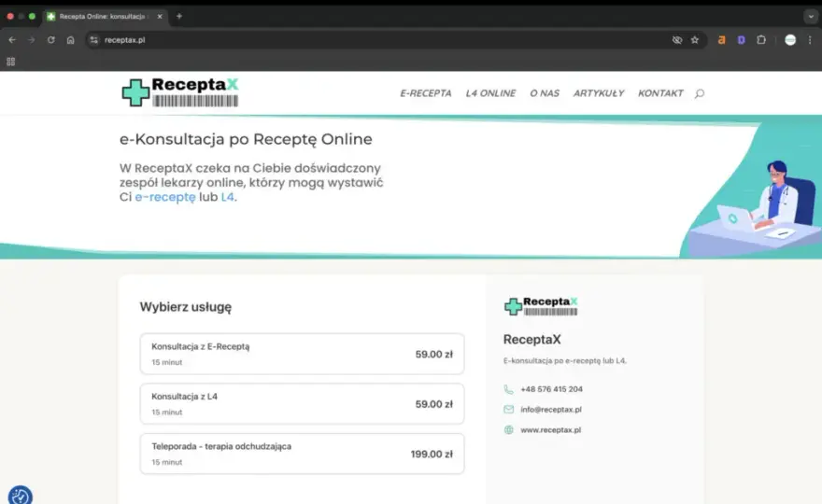Open the browser profile avatar
Viewport: 822px width, 504px height.
point(790,40)
